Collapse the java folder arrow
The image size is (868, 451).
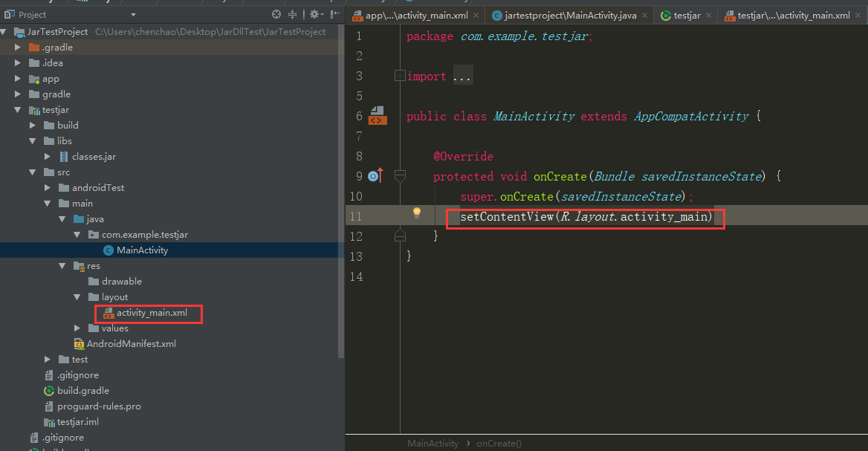click(62, 219)
